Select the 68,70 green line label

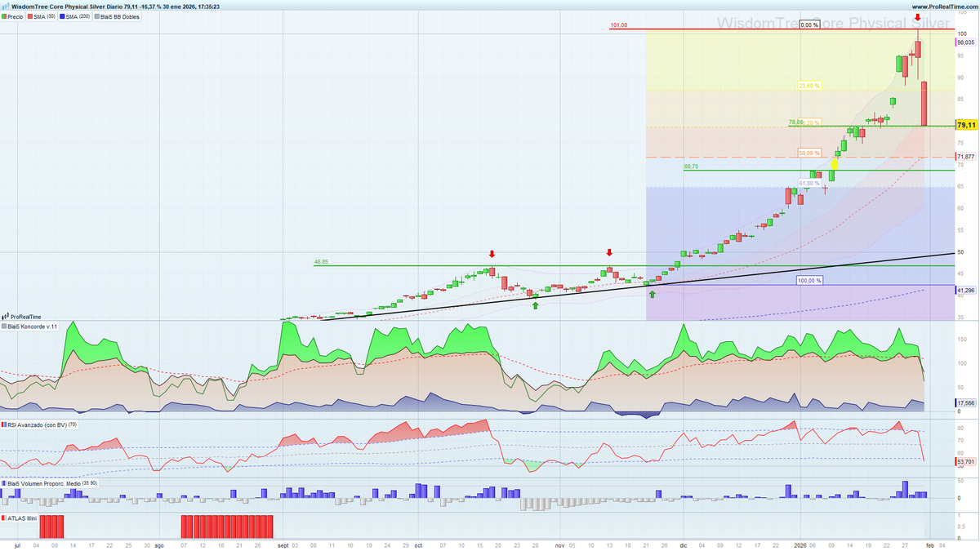click(691, 167)
